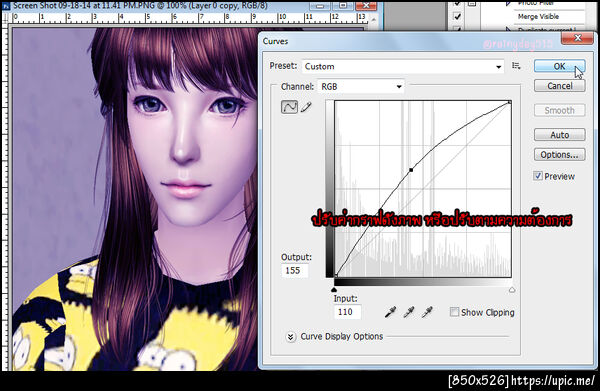Select the Merge Visible action row
This screenshot has width=600, height=391.
(538, 16)
